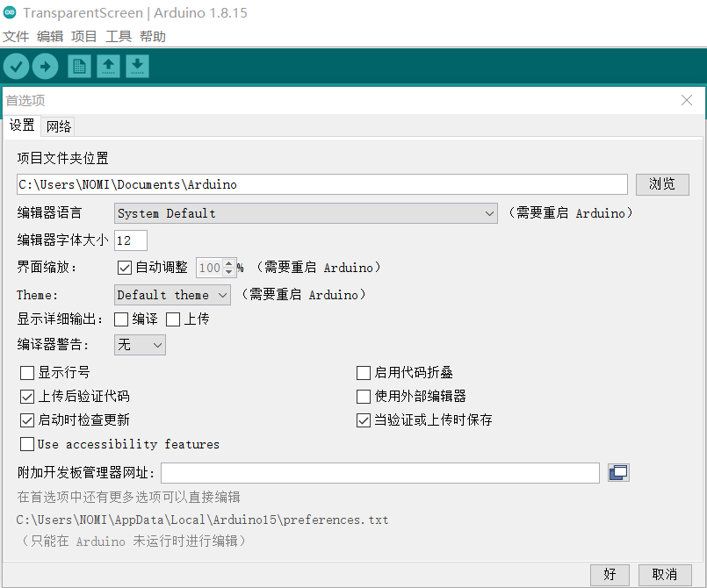Viewport: 707px width, 588px height.
Task: Click the Upload arrow toolbar icon
Action: click(x=45, y=66)
